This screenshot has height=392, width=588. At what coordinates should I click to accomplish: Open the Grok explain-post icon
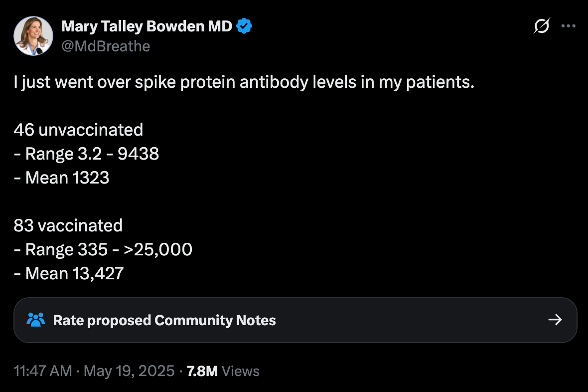point(542,26)
